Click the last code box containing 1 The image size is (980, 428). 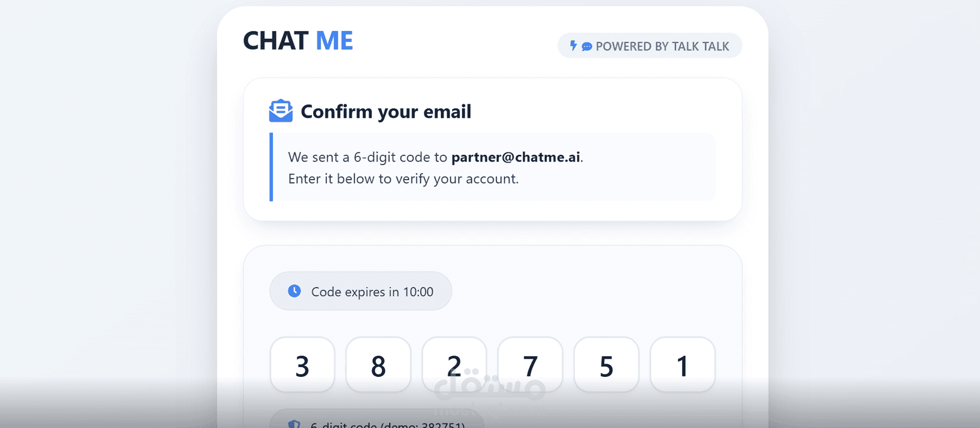(682, 365)
